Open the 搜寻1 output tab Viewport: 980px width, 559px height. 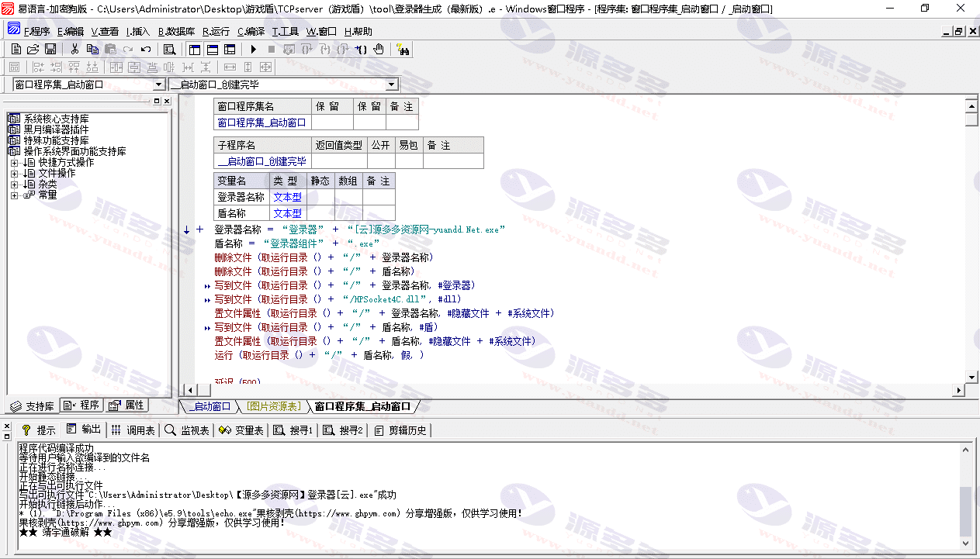pos(293,430)
